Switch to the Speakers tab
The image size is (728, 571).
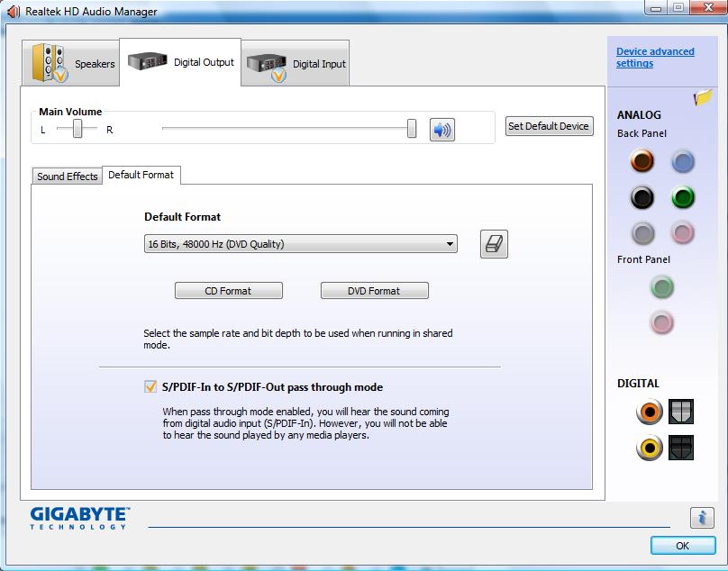(x=70, y=63)
